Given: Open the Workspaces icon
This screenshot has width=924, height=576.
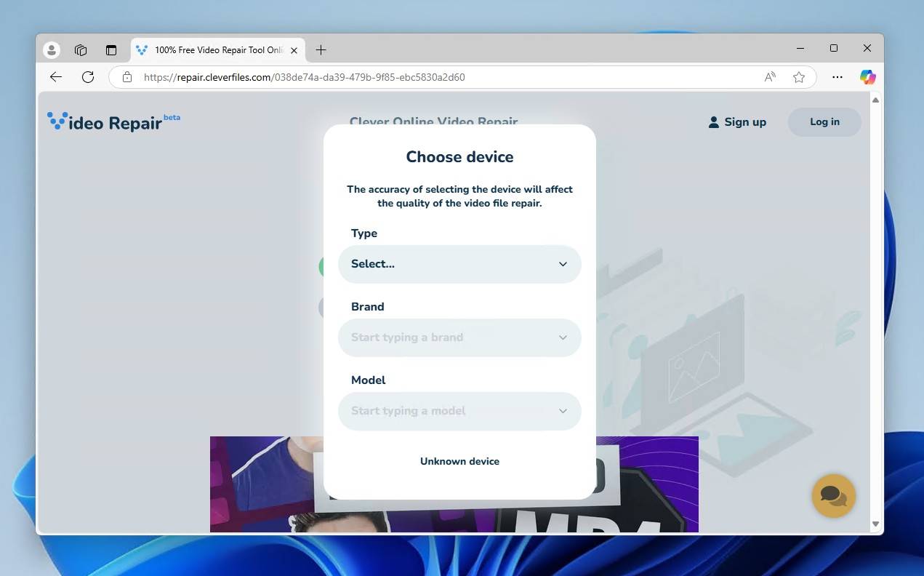Looking at the screenshot, I should tap(81, 49).
